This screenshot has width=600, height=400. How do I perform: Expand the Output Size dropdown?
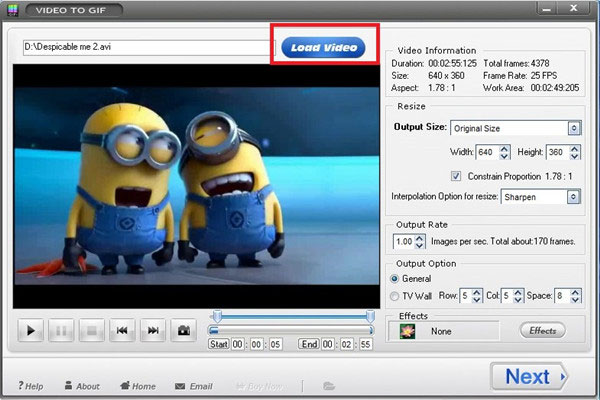click(574, 128)
